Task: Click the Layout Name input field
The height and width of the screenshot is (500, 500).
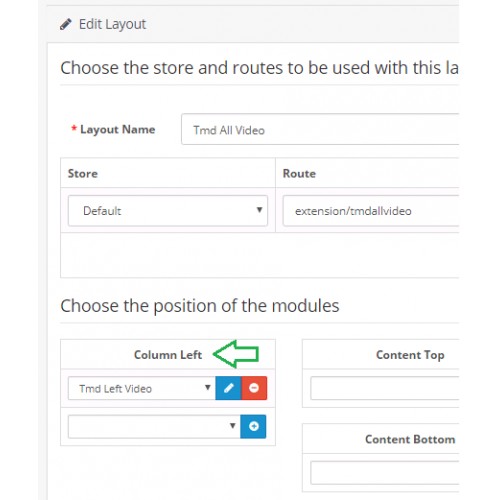Action: tap(320, 129)
